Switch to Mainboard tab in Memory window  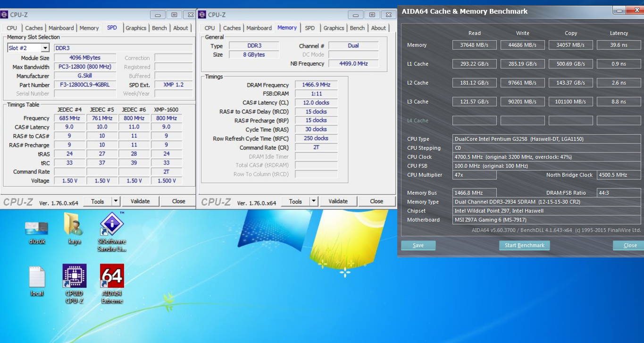point(259,28)
